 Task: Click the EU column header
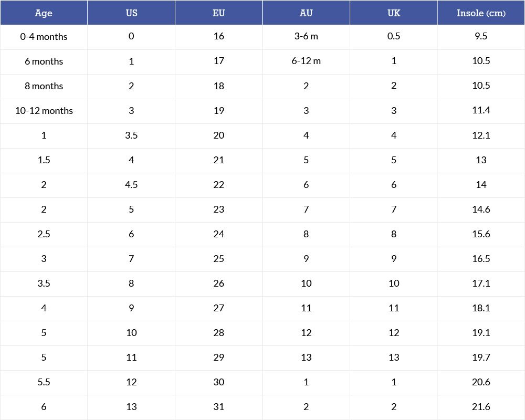pos(218,13)
